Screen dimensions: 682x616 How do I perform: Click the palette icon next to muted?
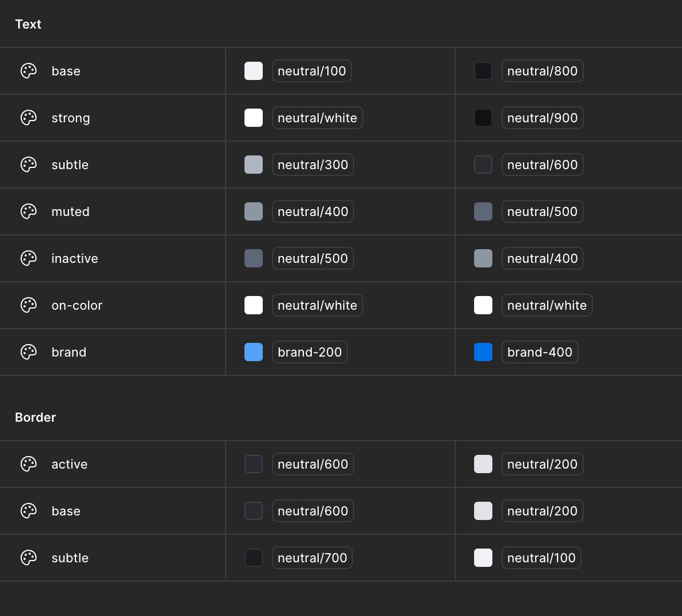tap(29, 211)
